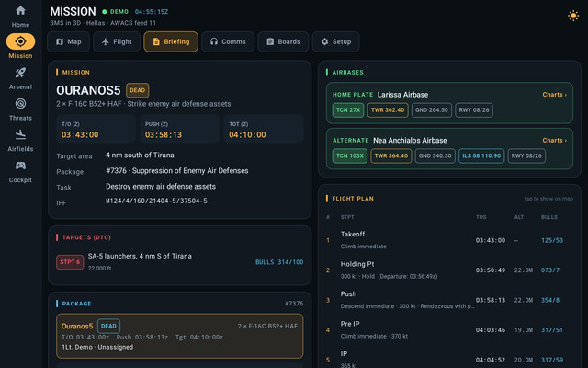Open the Arsenal rocket icon
588x368 pixels.
tap(20, 73)
